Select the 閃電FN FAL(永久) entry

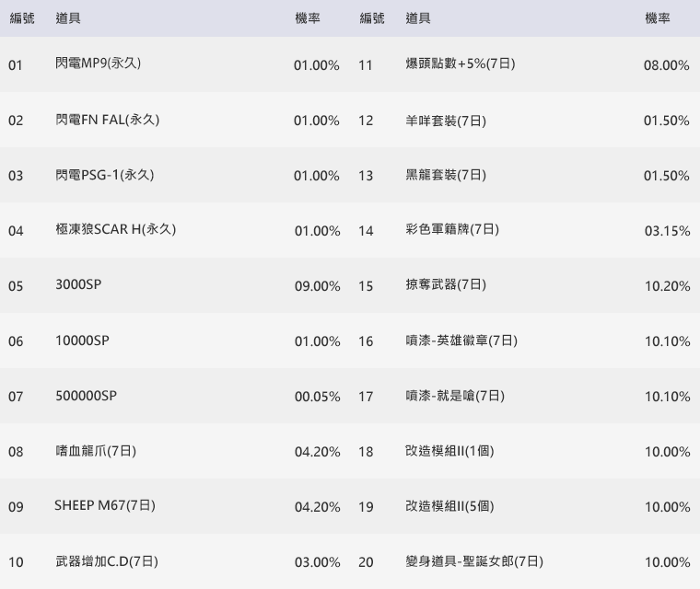[107, 120]
